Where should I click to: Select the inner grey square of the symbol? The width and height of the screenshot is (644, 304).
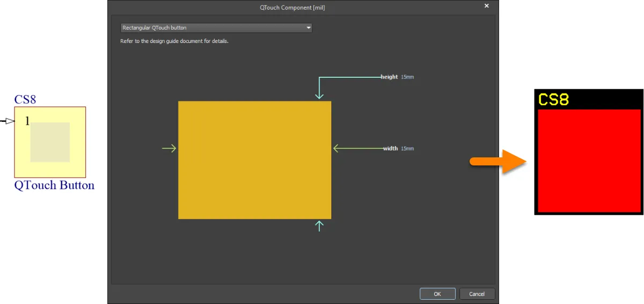50,142
